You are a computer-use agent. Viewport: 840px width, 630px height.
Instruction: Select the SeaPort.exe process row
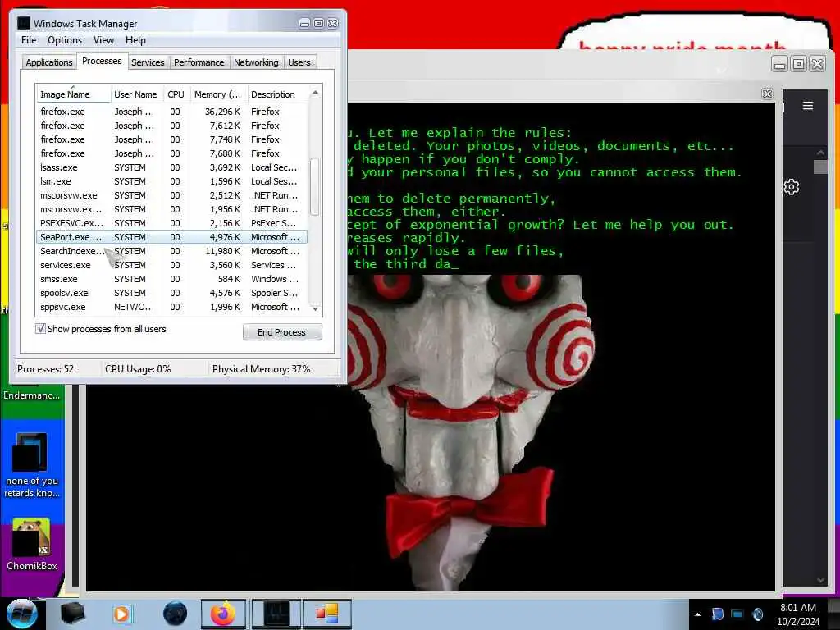coord(172,237)
